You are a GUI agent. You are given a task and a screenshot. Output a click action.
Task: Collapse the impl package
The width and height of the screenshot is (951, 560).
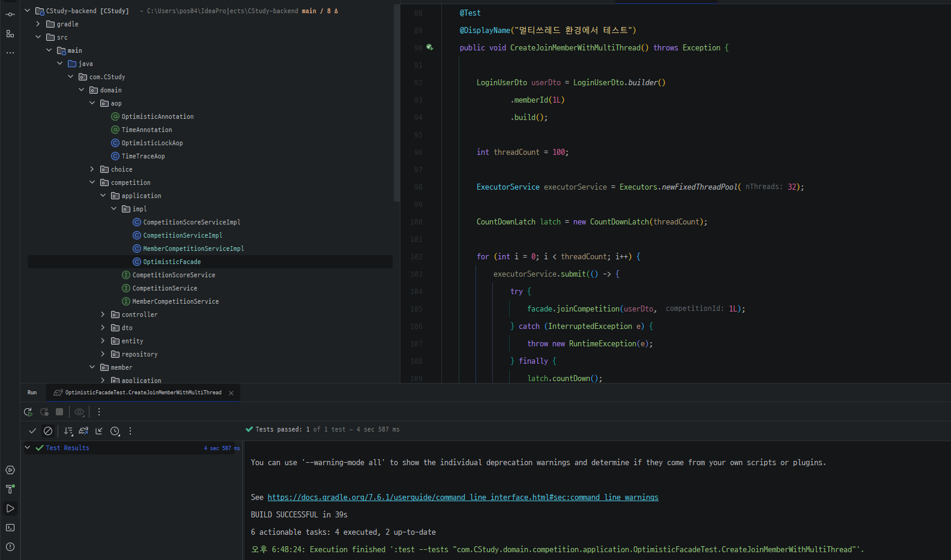(113, 209)
